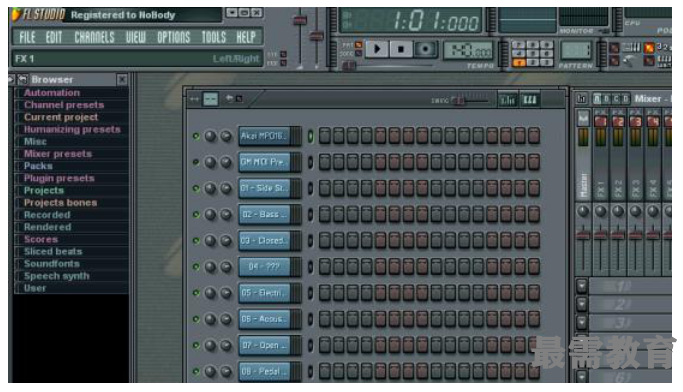Click the Browser snapshot icon beside title

click(x=23, y=80)
